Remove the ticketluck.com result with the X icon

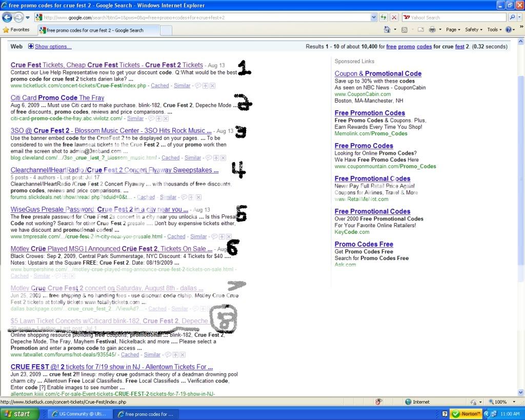212,86
